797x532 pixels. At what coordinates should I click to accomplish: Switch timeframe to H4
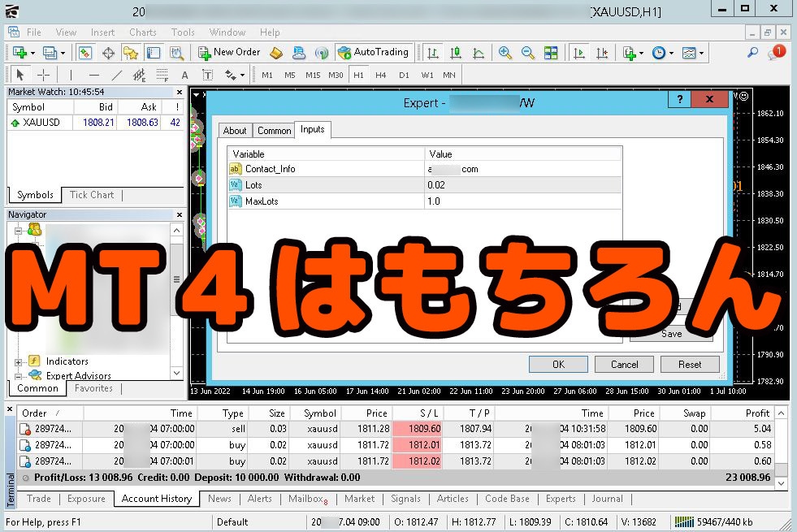381,76
